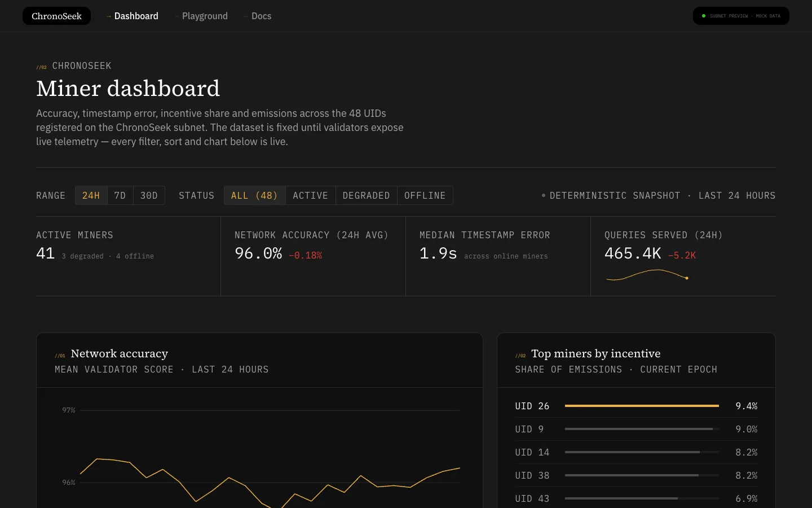Click the UID 26 emissions bar
This screenshot has height=508, width=812.
(x=642, y=406)
